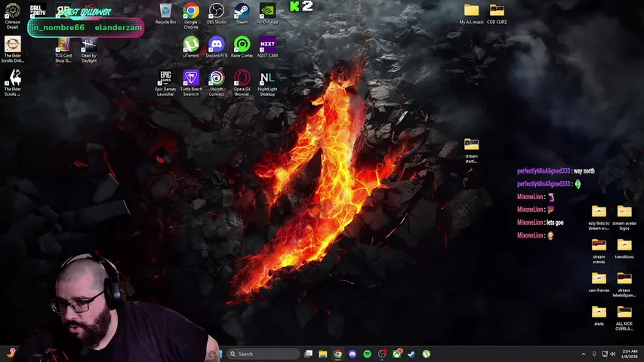
Task: Launch Google Chrome from the desktop
Action: tap(191, 16)
